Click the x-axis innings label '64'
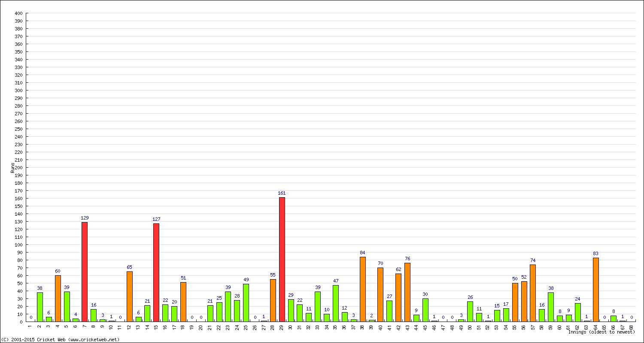The height and width of the screenshot is (343, 644). pos(595,327)
